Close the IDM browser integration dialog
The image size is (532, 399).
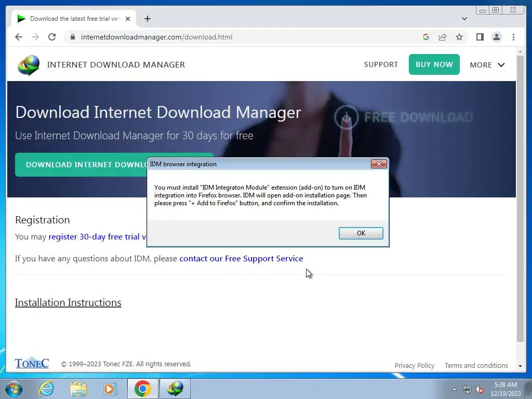coord(379,164)
